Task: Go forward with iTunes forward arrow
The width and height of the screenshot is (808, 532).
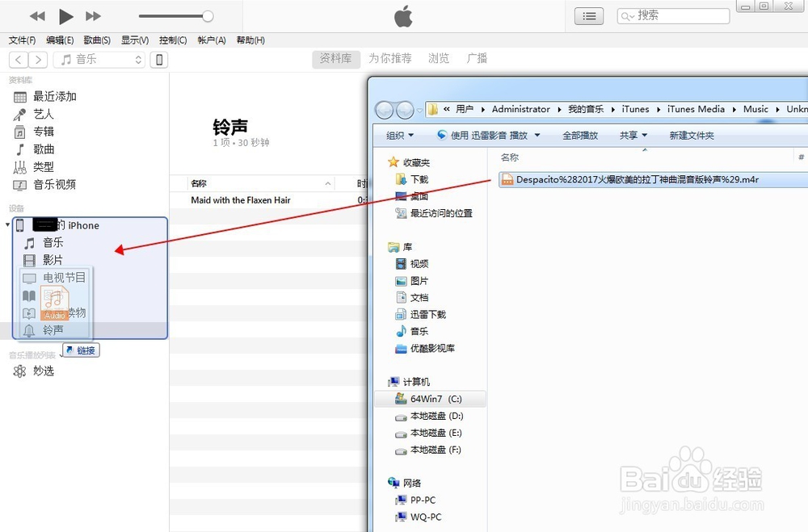Action: click(x=38, y=60)
